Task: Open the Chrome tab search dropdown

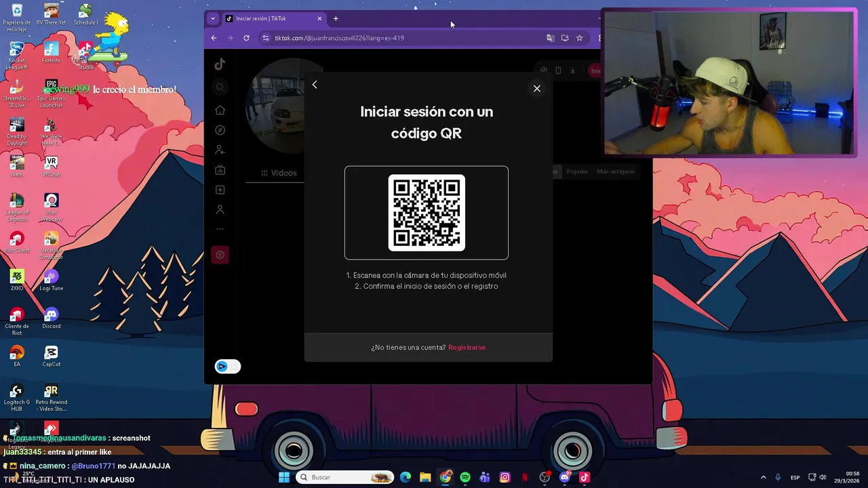Action: [x=213, y=19]
